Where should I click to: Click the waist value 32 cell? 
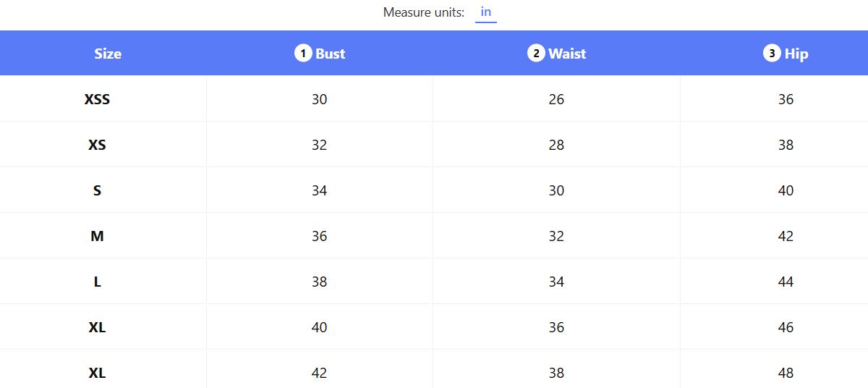click(x=556, y=236)
